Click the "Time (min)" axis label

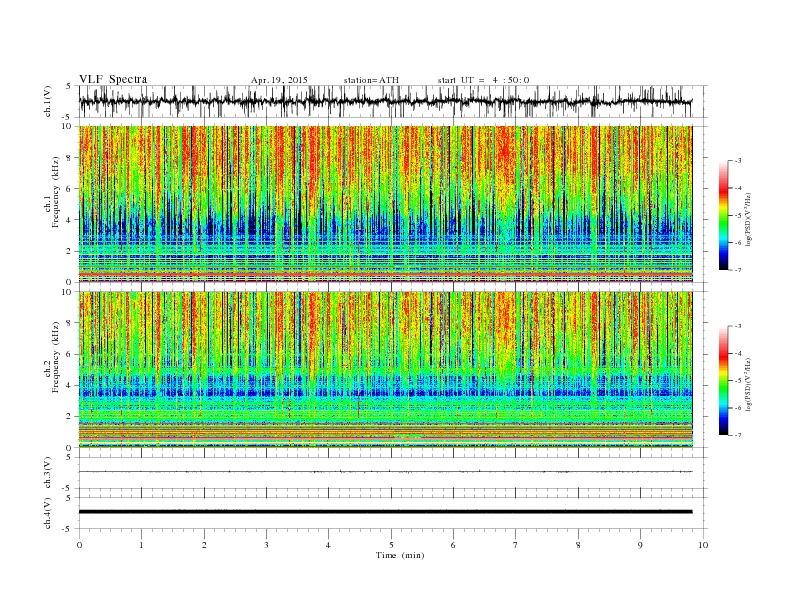point(400,555)
